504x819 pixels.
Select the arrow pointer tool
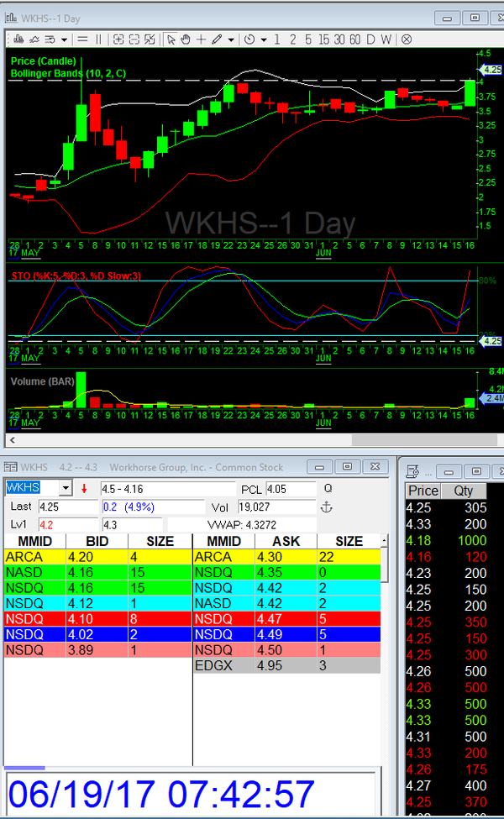171,39
